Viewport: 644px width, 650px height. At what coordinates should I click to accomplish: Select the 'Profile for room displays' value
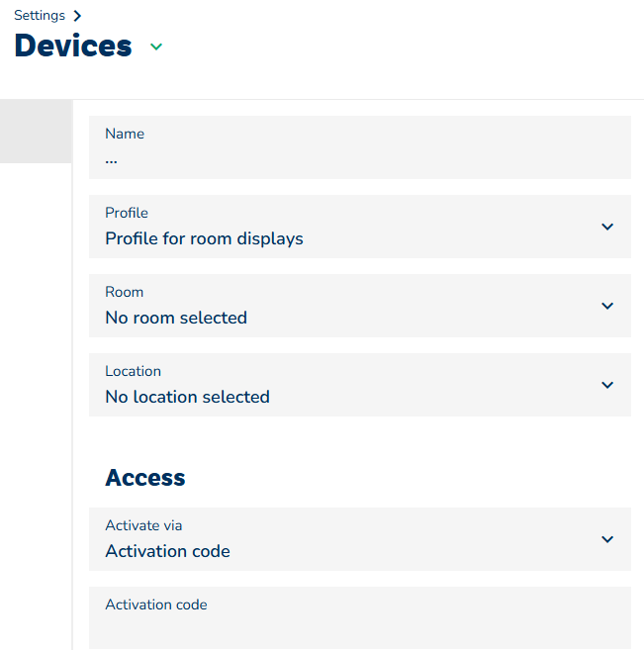point(204,238)
